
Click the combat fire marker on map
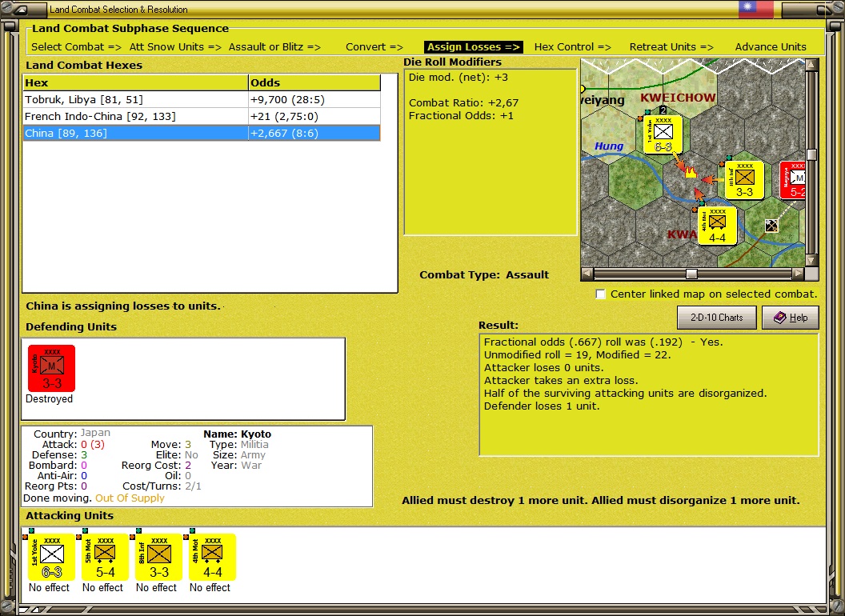pos(690,173)
